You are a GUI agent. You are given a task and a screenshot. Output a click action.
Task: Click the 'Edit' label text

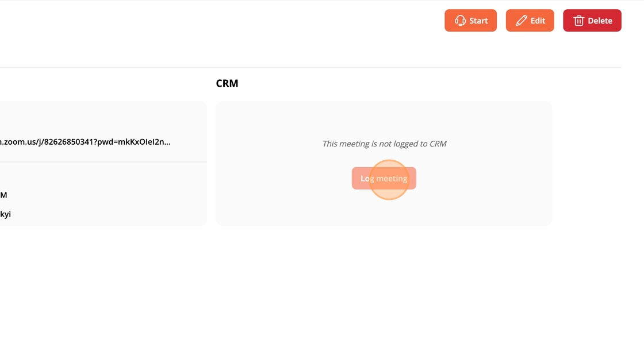pyautogui.click(x=538, y=21)
